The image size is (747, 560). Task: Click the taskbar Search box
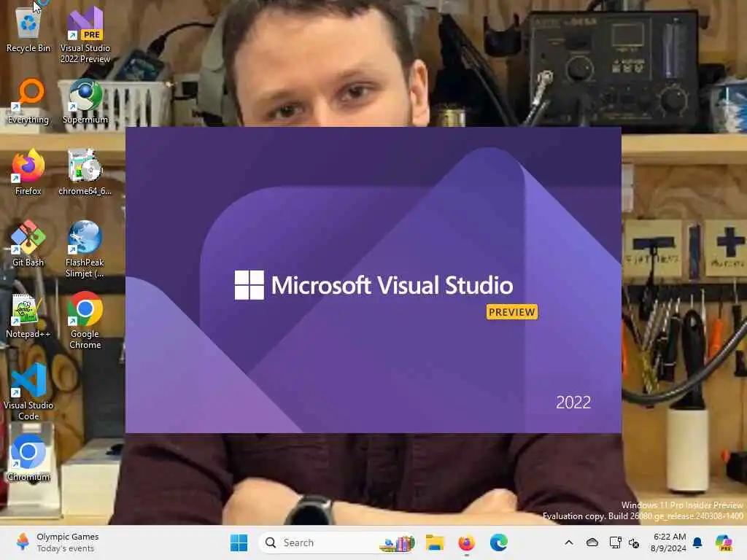tap(338, 542)
